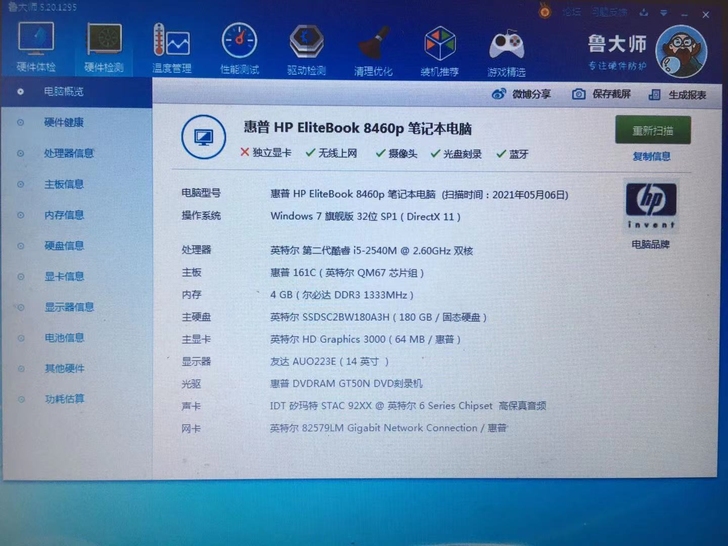This screenshot has width=728, height=546.
Task: Open title bar dropdown menu arrow
Action: coord(664,13)
